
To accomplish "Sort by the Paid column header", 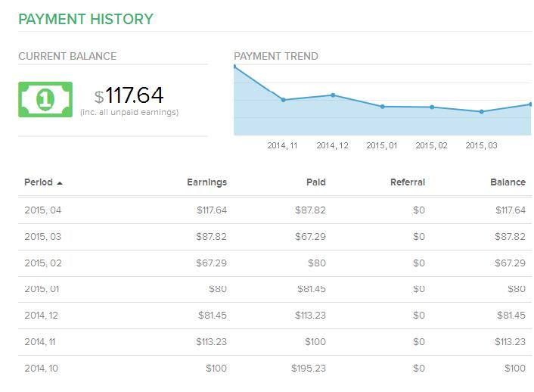I will [316, 182].
